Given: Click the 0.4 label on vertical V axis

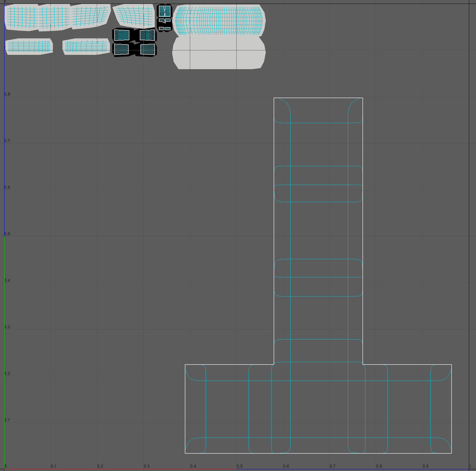Looking at the screenshot, I should pos(7,280).
